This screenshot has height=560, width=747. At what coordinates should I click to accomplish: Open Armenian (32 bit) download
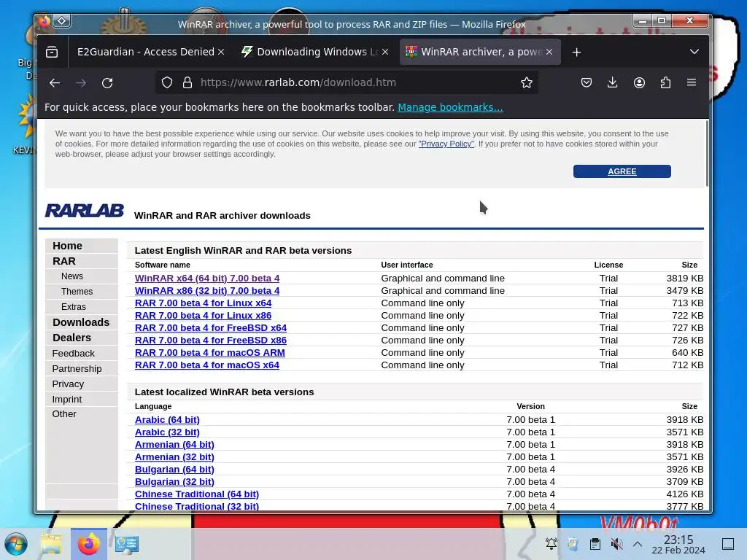[x=174, y=456]
